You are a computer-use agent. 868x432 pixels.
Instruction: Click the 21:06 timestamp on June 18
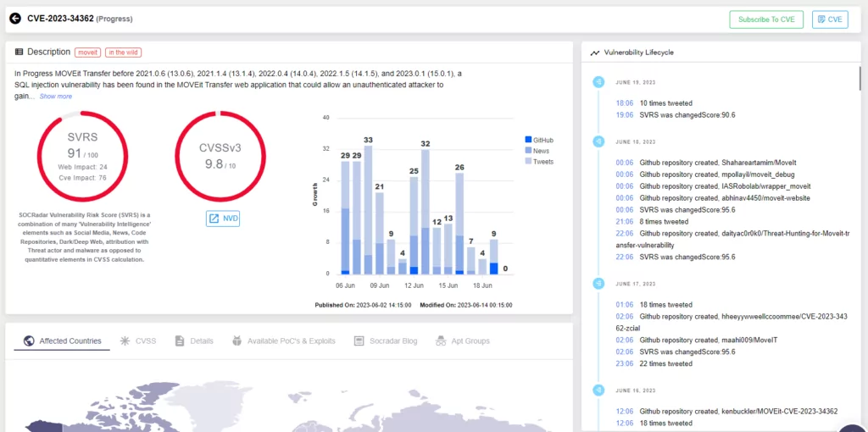pyautogui.click(x=625, y=221)
